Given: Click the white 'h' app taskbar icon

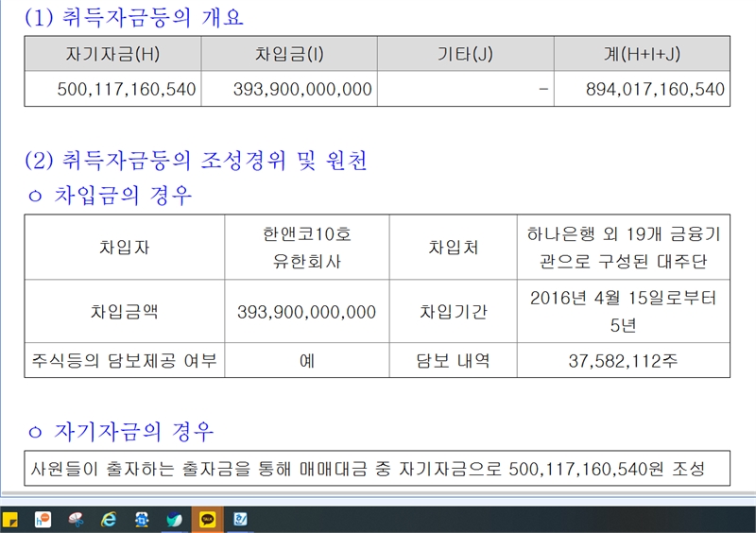Looking at the screenshot, I should coord(43,519).
